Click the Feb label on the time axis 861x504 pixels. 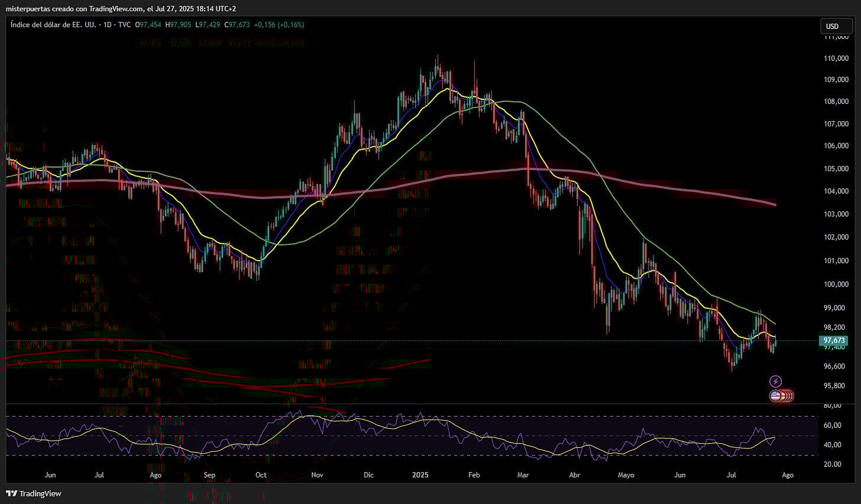point(474,475)
